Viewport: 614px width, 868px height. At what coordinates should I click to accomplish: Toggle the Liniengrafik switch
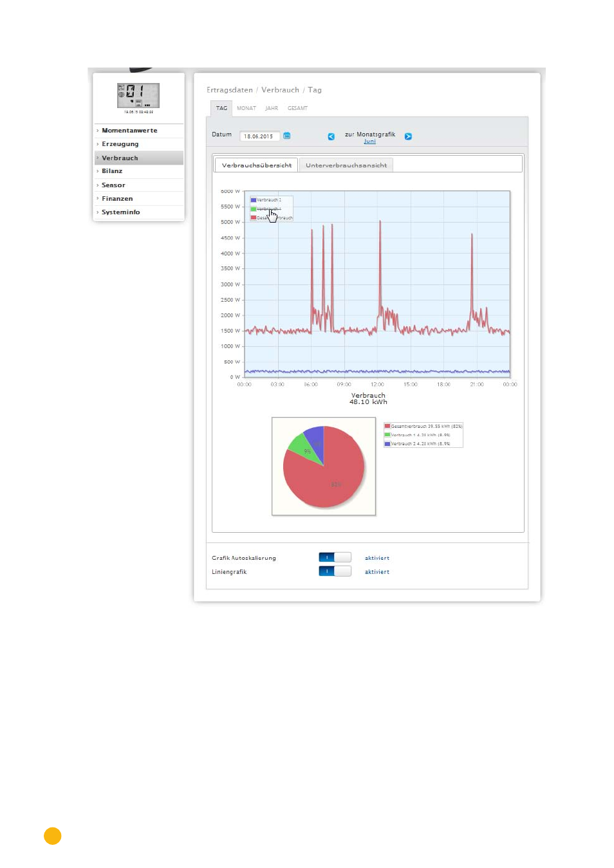click(335, 571)
